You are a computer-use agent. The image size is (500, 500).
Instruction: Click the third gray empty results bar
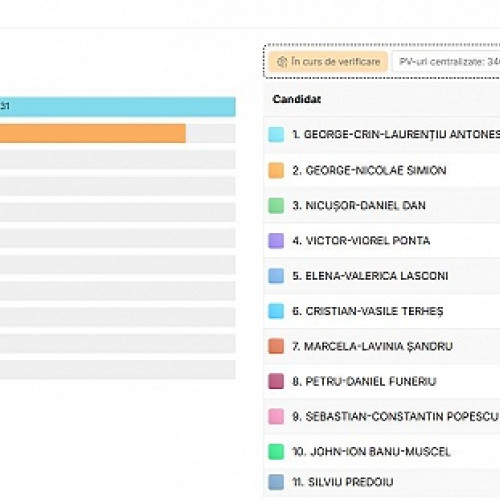118,212
